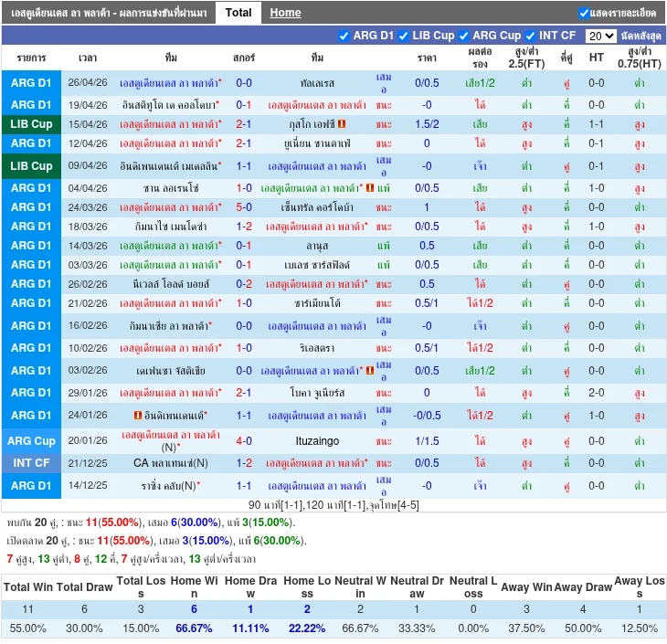Open the 4-0 score against Ituzaingo
Screen dimensions: 667x644
coord(244,441)
